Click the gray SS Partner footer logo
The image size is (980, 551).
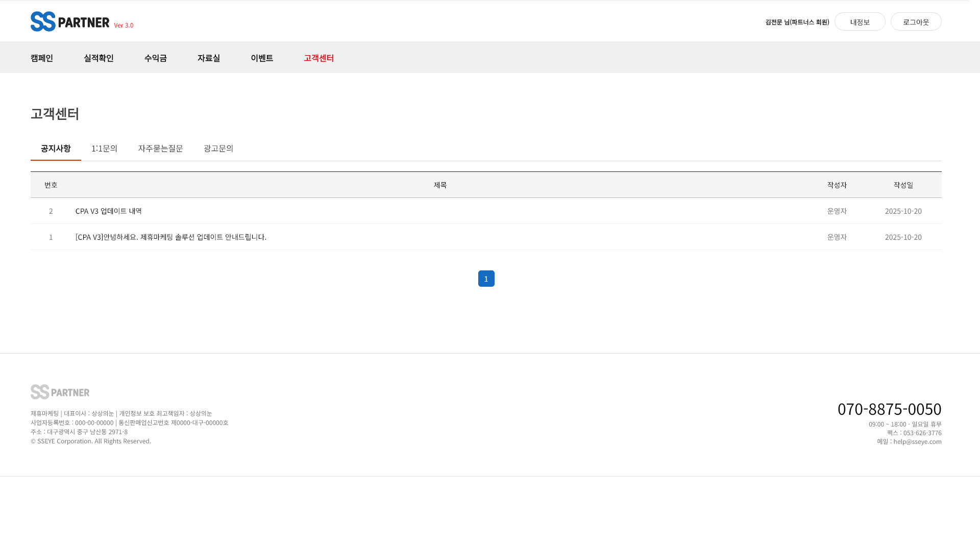pos(60,392)
